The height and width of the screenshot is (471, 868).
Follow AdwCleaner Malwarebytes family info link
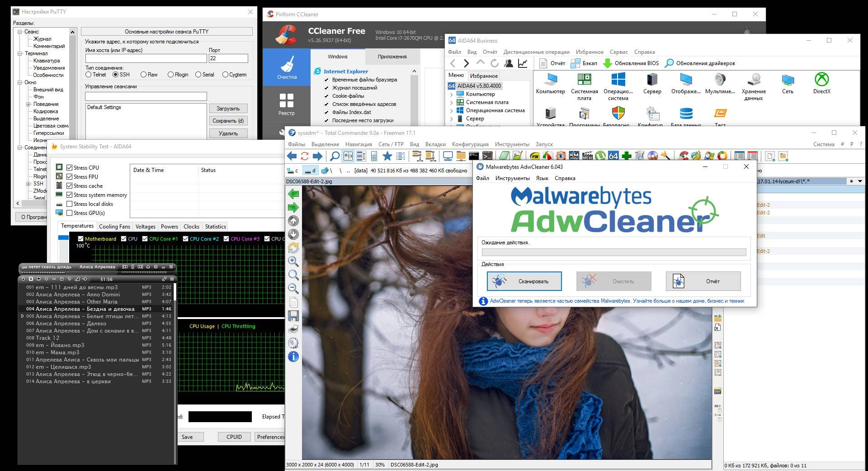click(x=617, y=301)
